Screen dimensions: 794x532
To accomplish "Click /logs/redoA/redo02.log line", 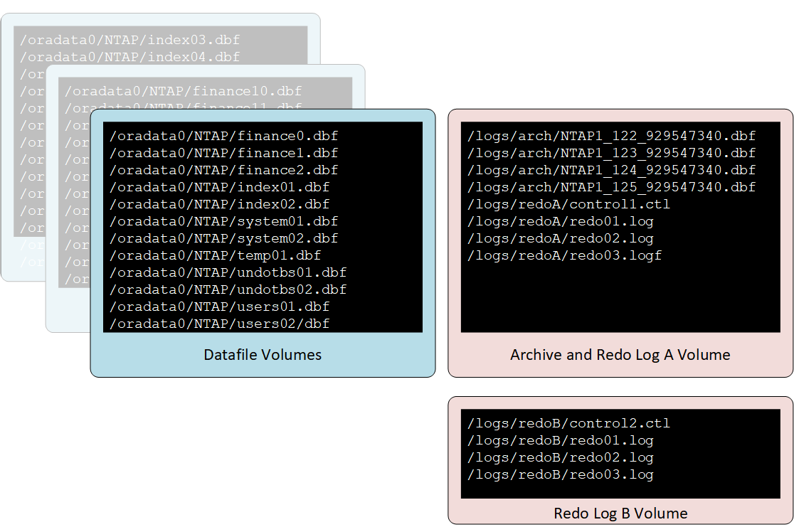I will coord(560,238).
